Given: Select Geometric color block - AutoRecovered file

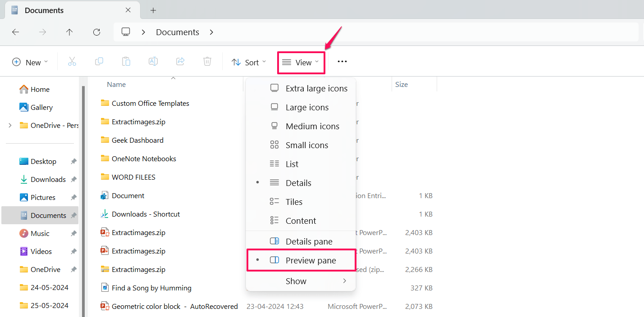Looking at the screenshot, I should tap(169, 306).
